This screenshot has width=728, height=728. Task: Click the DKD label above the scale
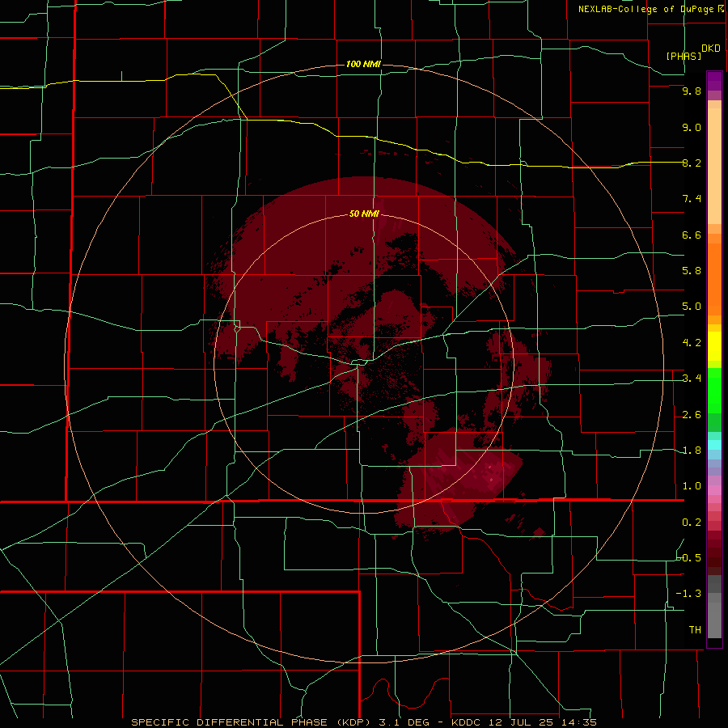point(710,49)
